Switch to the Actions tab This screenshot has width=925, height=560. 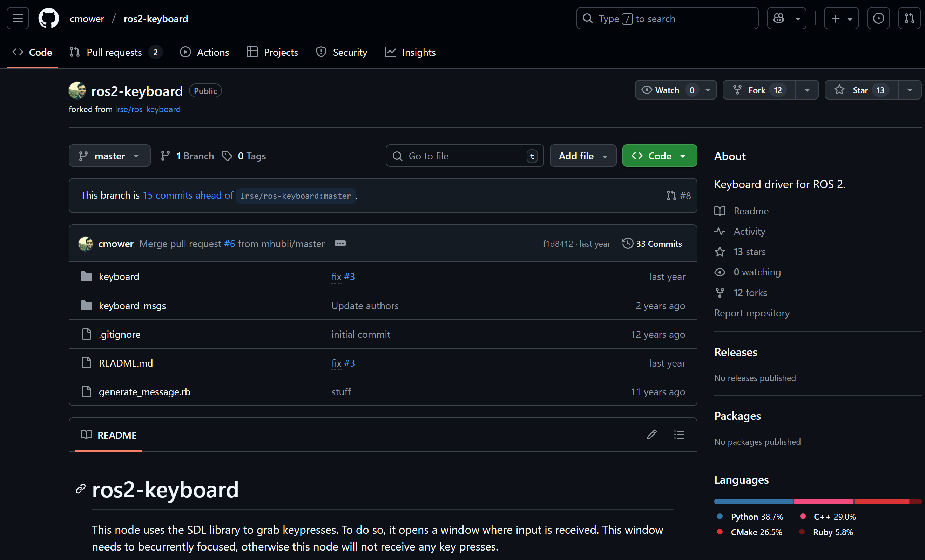(x=204, y=52)
